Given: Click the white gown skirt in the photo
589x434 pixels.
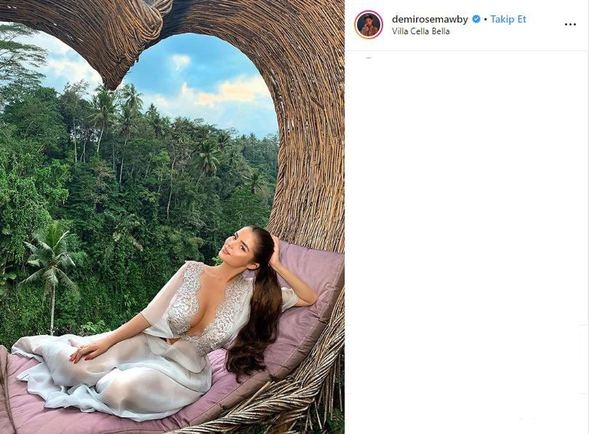Looking at the screenshot, I should (x=113, y=380).
